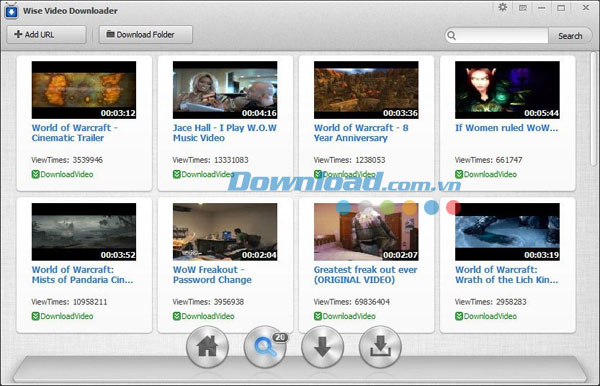Click title World of Warcraft - 8 Year Anniversary
The image size is (600, 386).
point(361,133)
